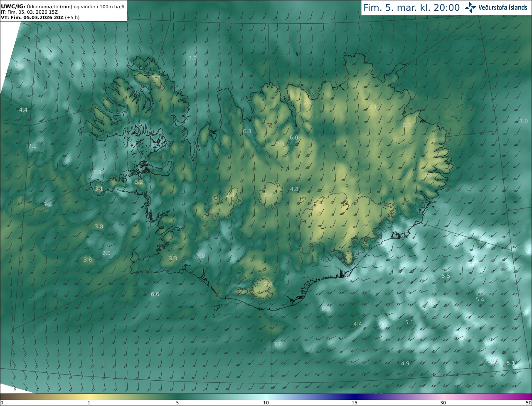Pick the yellow color band above tick 1
The height and width of the screenshot is (406, 532).
tap(89, 397)
